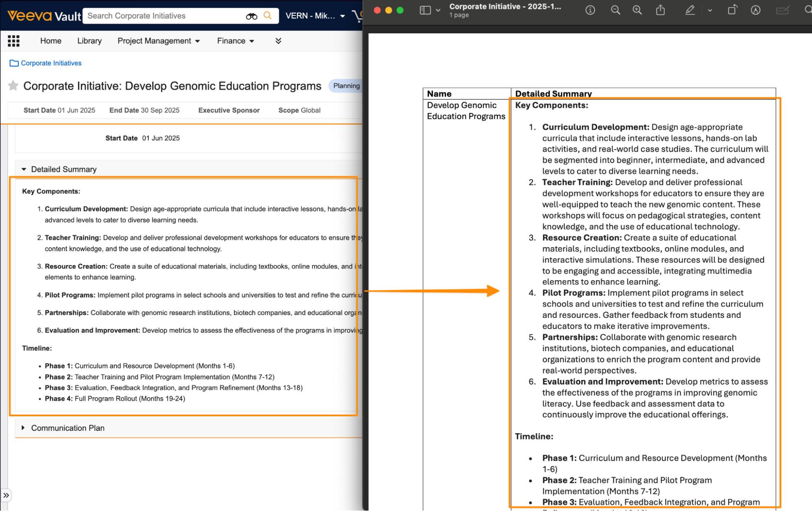This screenshot has height=511, width=812.
Task: Go to the Library tab
Action: (89, 41)
